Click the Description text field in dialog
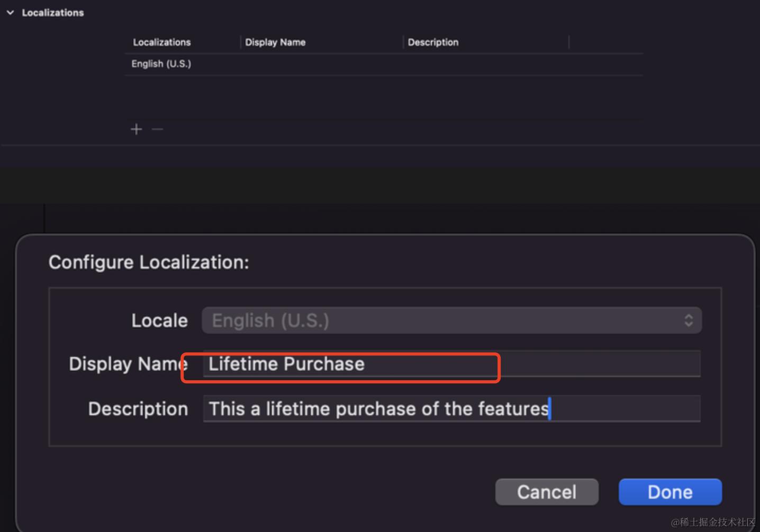This screenshot has height=532, width=760. pos(451,409)
